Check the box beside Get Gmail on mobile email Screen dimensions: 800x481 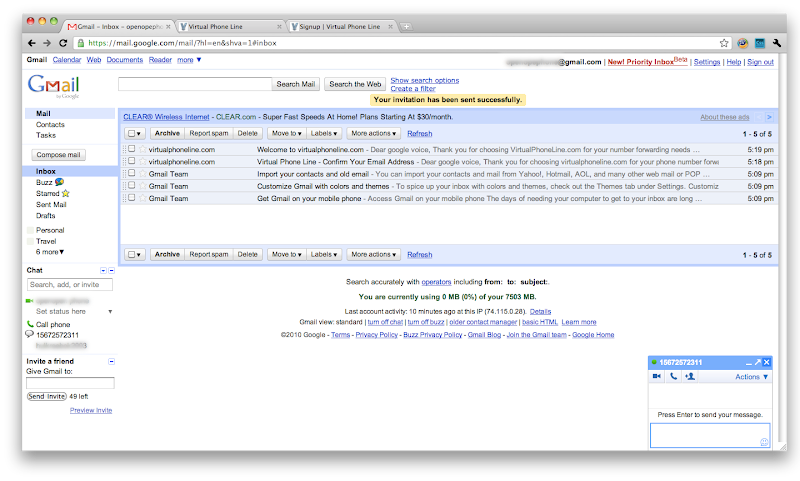point(131,198)
